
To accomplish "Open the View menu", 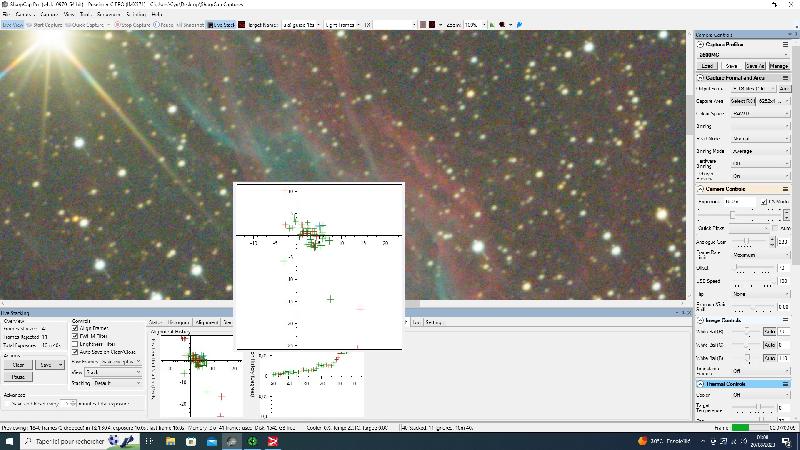I will click(69, 14).
